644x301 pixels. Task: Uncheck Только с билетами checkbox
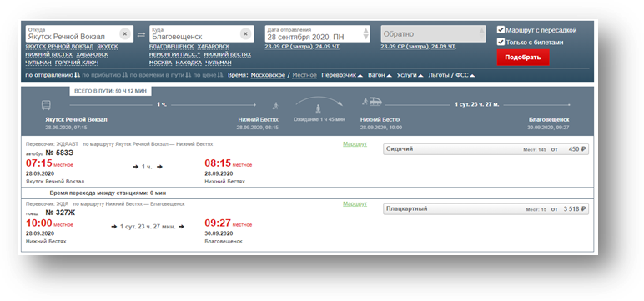pyautogui.click(x=501, y=42)
